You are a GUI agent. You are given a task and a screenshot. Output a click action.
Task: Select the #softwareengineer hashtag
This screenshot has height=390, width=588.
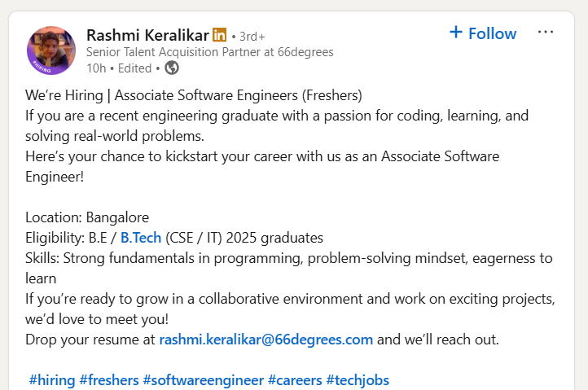tap(203, 380)
